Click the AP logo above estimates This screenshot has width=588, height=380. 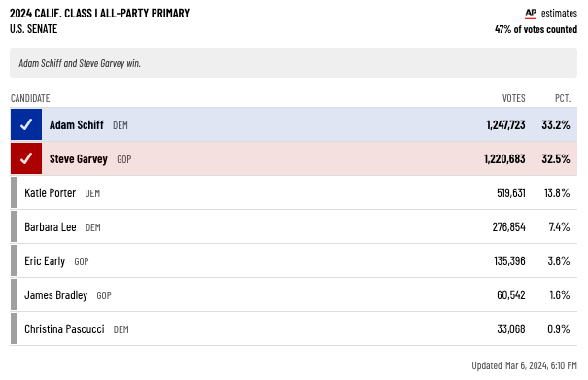coord(531,14)
